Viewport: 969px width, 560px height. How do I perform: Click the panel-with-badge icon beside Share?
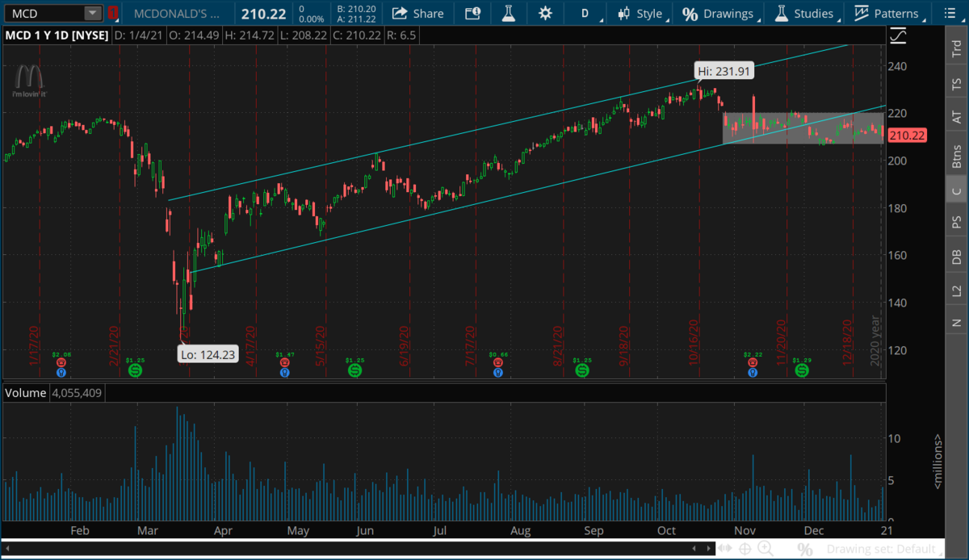[472, 13]
